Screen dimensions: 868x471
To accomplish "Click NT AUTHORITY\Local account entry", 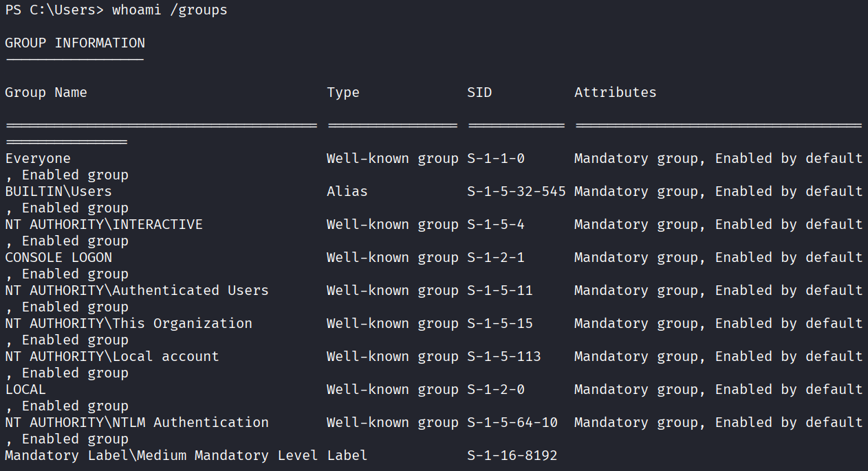I will click(112, 357).
